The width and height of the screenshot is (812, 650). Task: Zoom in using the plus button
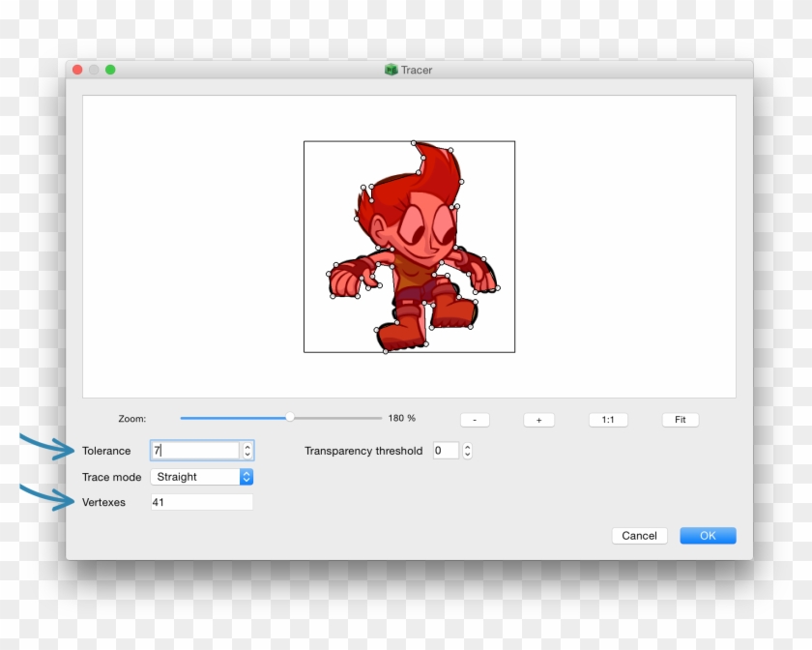(x=538, y=420)
